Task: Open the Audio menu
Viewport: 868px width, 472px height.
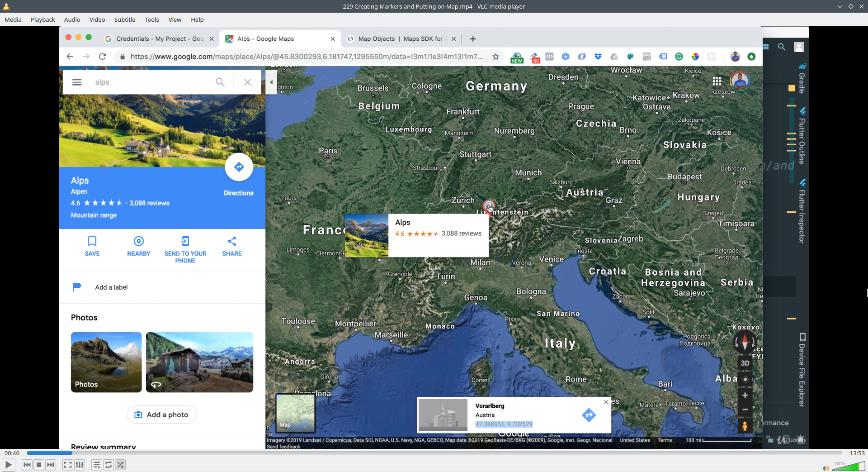Action: pyautogui.click(x=72, y=19)
